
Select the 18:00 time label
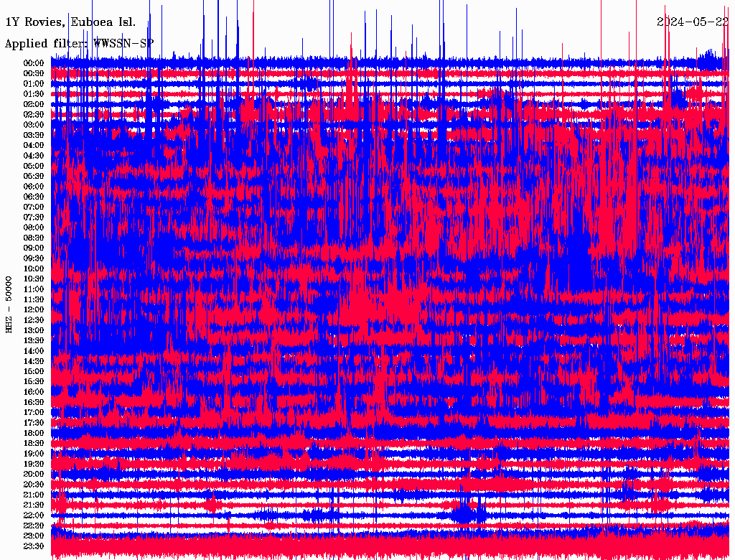coord(34,434)
